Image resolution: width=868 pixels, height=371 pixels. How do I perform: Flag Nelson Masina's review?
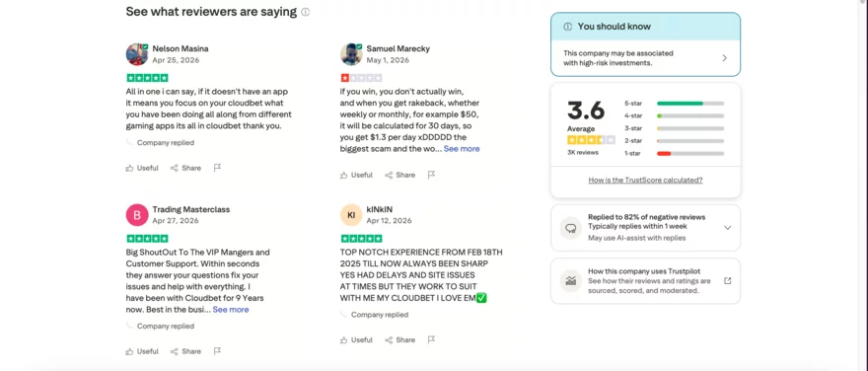click(218, 168)
